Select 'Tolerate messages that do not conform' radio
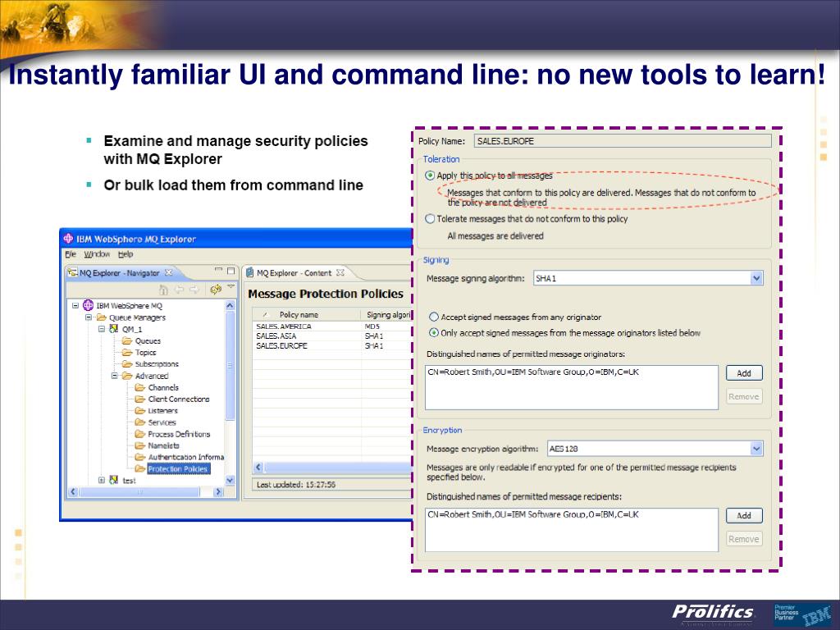Image resolution: width=840 pixels, height=630 pixels. tap(430, 218)
